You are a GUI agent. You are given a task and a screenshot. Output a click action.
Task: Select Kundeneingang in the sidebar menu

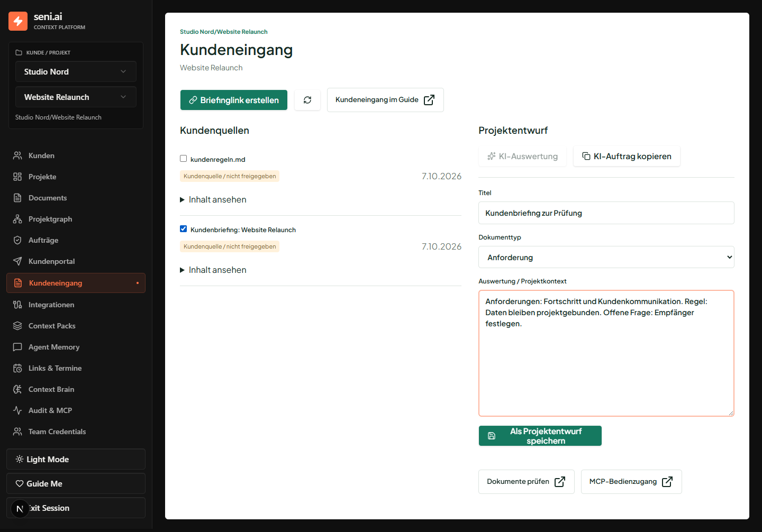point(76,283)
